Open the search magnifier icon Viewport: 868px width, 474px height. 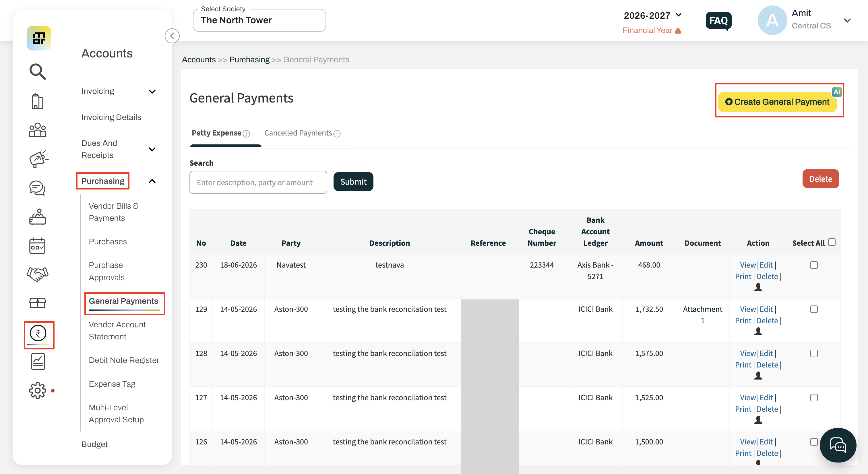tap(38, 71)
